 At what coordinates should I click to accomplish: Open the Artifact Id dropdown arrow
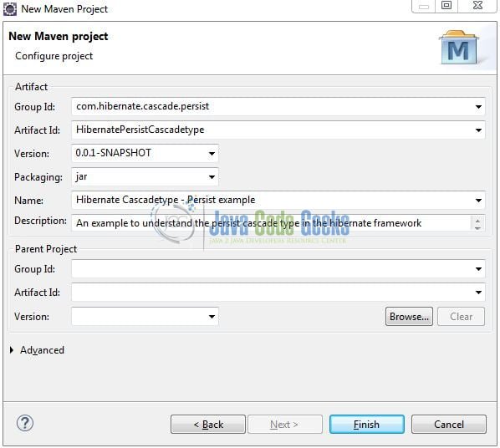(478, 130)
